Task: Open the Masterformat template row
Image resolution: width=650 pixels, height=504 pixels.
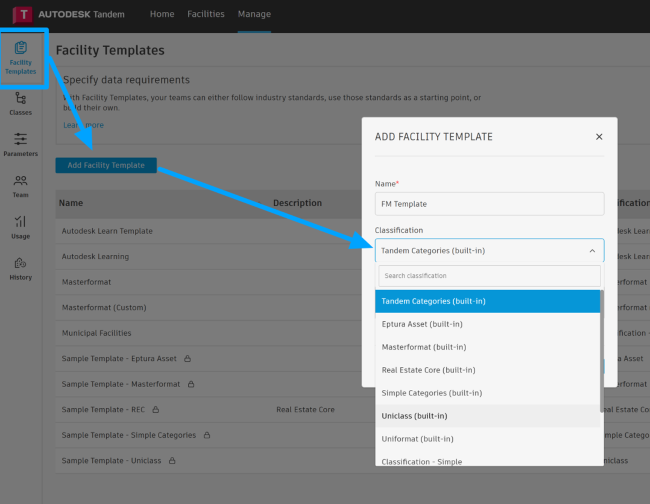Action: (209, 282)
